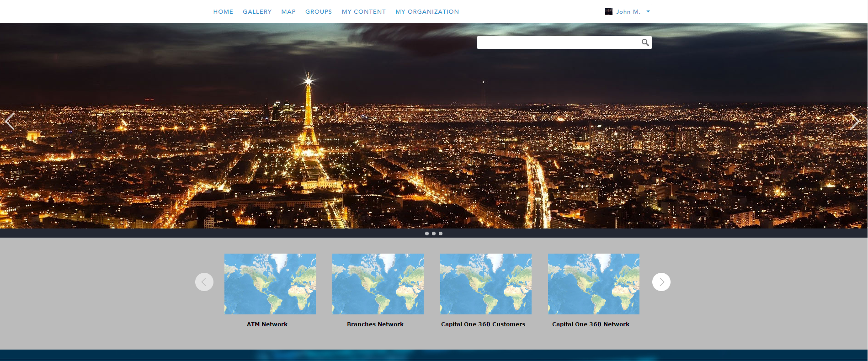Select the second banner slide dot
Viewport: 868px width, 361px height.
[434, 234]
